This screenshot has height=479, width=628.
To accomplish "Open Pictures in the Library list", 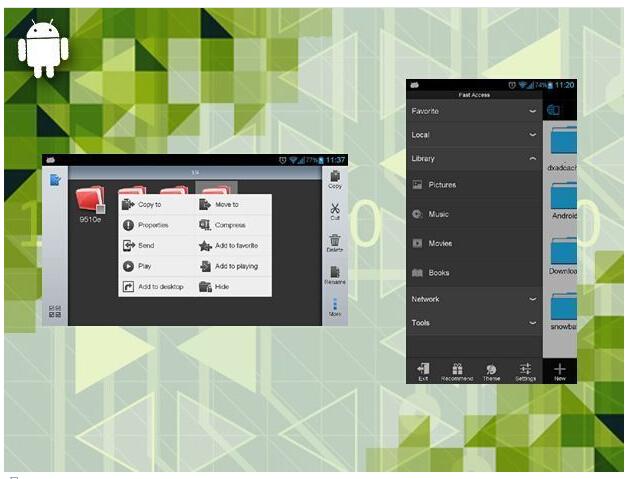I will click(x=441, y=185).
